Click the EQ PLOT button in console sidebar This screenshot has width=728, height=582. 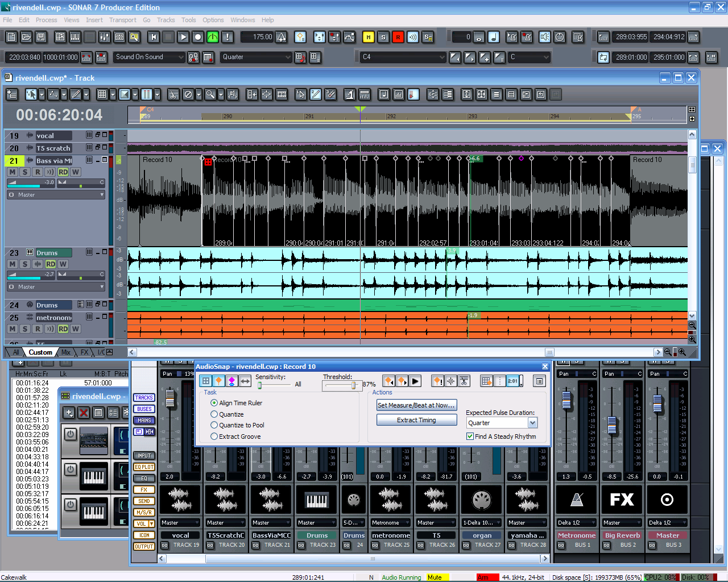(144, 467)
